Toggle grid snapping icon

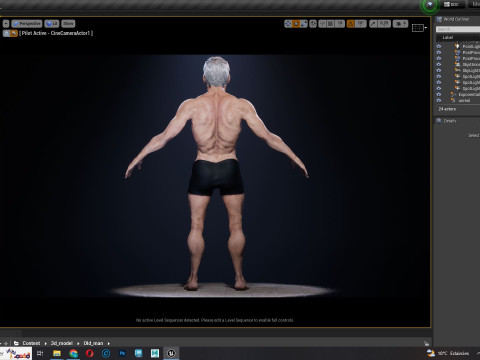click(x=330, y=24)
